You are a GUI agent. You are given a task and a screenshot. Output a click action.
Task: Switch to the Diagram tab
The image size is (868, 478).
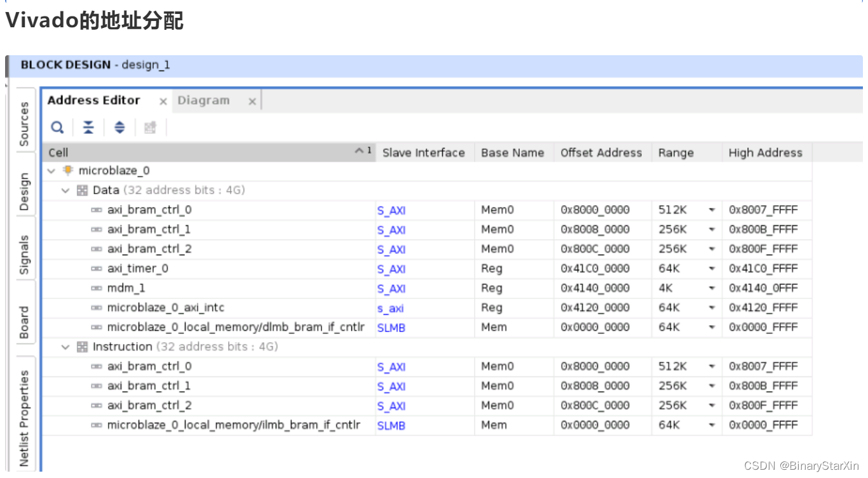(203, 100)
